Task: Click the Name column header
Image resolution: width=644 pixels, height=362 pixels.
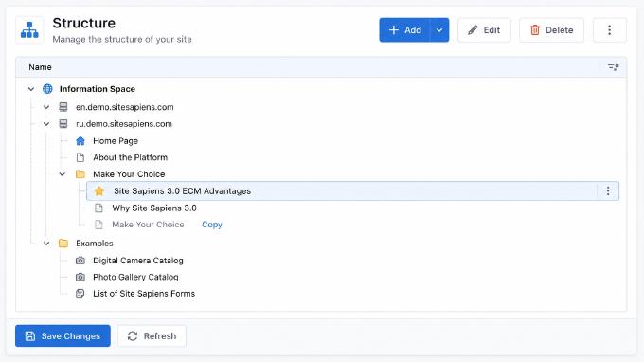Action: 40,67
